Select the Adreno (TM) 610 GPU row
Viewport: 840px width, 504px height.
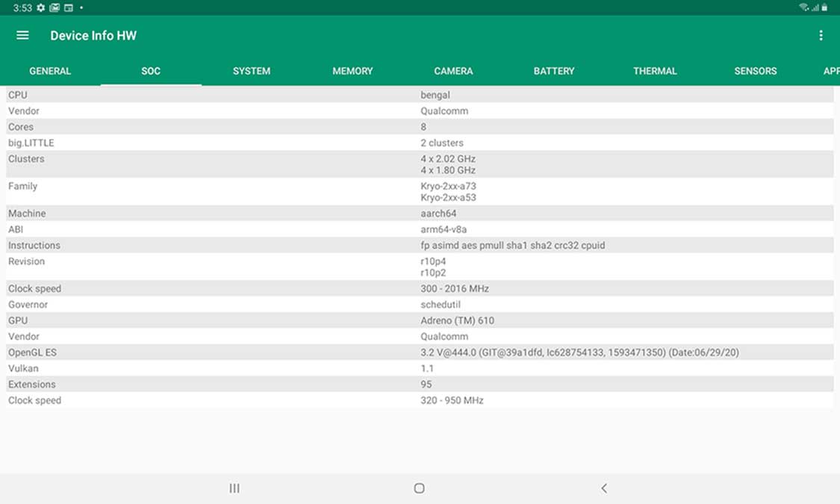coord(420,320)
